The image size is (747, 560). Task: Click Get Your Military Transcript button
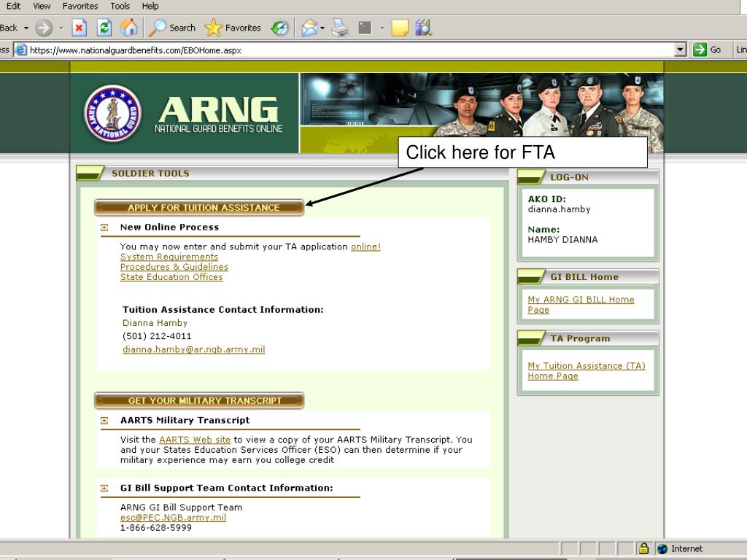199,400
